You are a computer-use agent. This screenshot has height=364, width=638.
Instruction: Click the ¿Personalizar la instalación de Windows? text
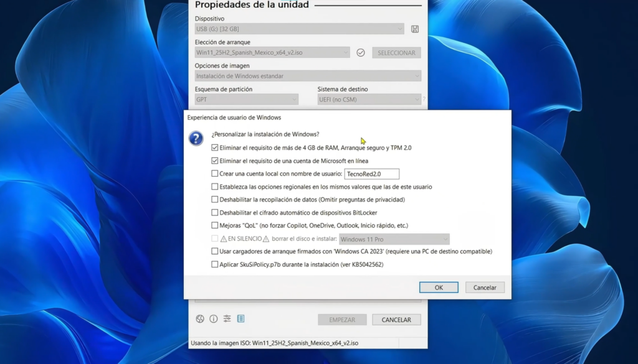265,134
